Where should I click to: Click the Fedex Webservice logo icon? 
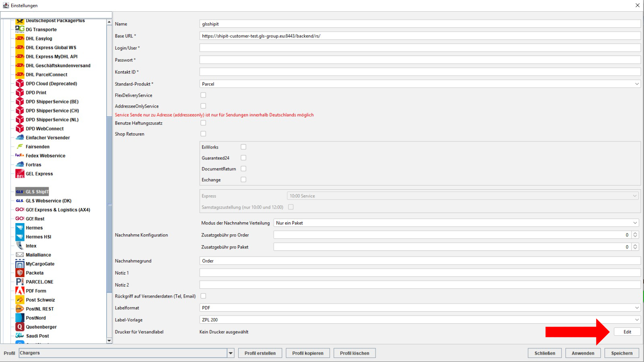point(20,155)
